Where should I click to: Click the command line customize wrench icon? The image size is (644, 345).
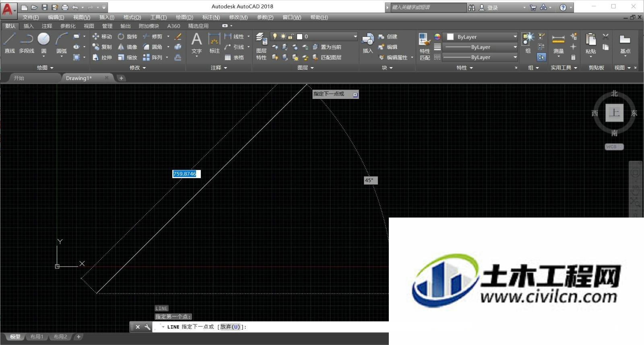coord(147,327)
